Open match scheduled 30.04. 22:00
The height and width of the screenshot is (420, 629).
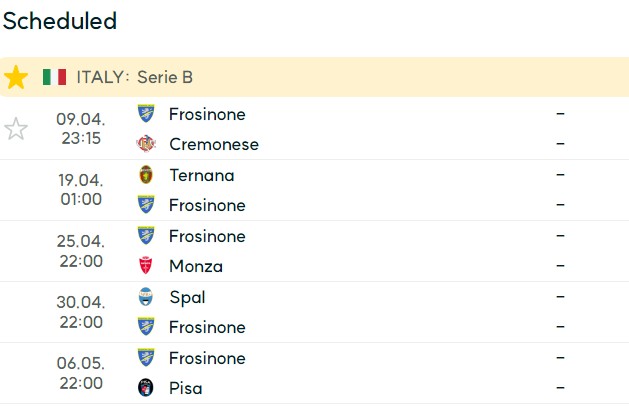point(314,312)
